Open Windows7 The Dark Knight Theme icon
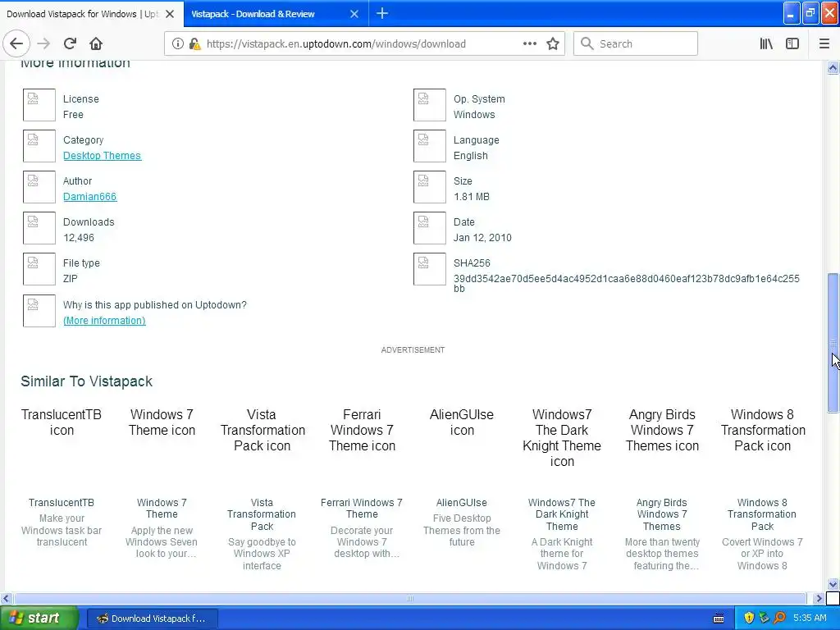 562,438
